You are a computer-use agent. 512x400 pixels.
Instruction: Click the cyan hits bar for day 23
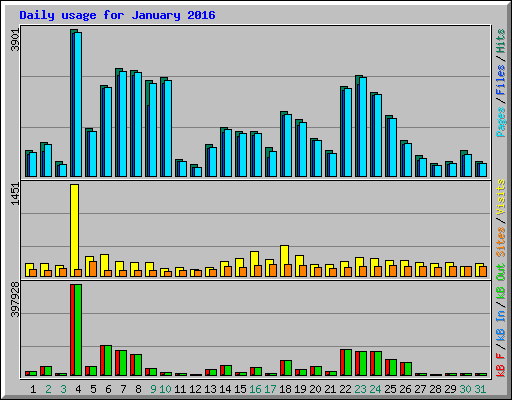tap(363, 127)
